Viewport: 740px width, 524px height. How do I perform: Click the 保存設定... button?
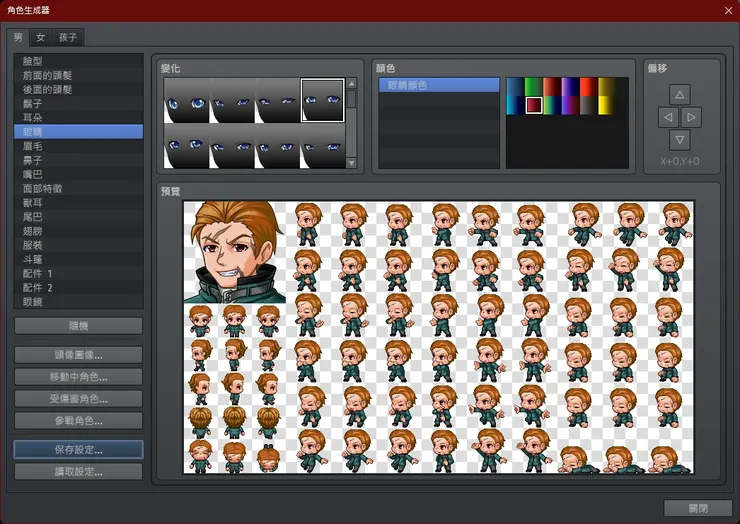click(78, 450)
